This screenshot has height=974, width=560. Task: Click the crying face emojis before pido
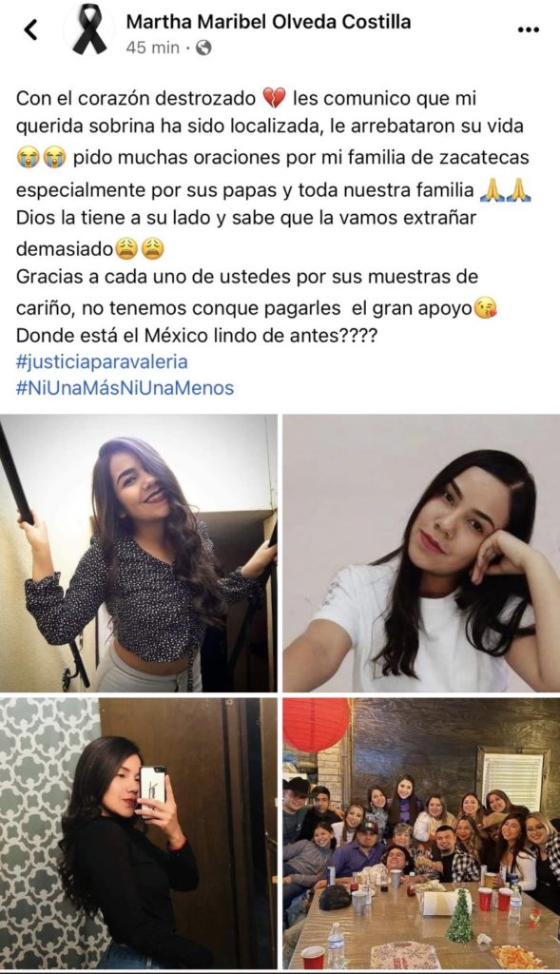click(41, 158)
